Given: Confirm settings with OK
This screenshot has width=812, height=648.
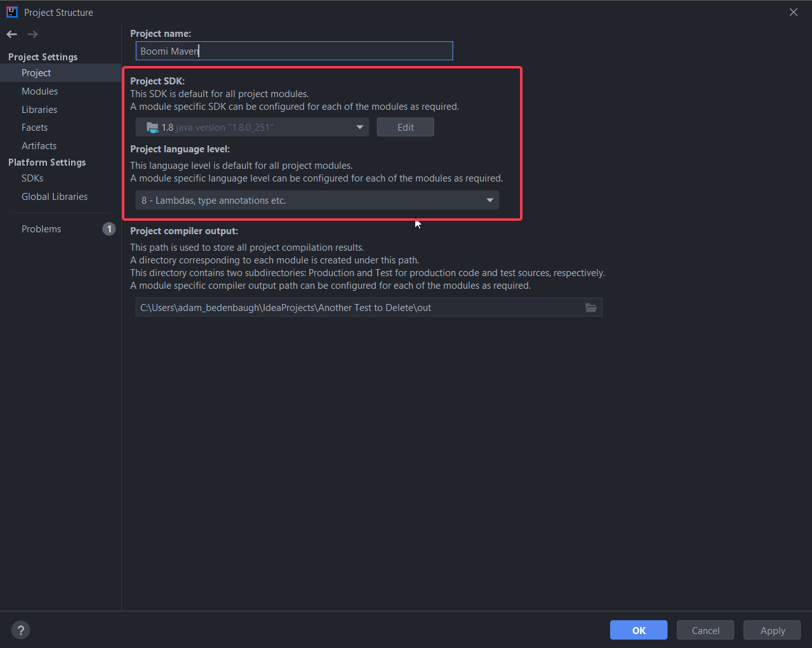Looking at the screenshot, I should 638,630.
